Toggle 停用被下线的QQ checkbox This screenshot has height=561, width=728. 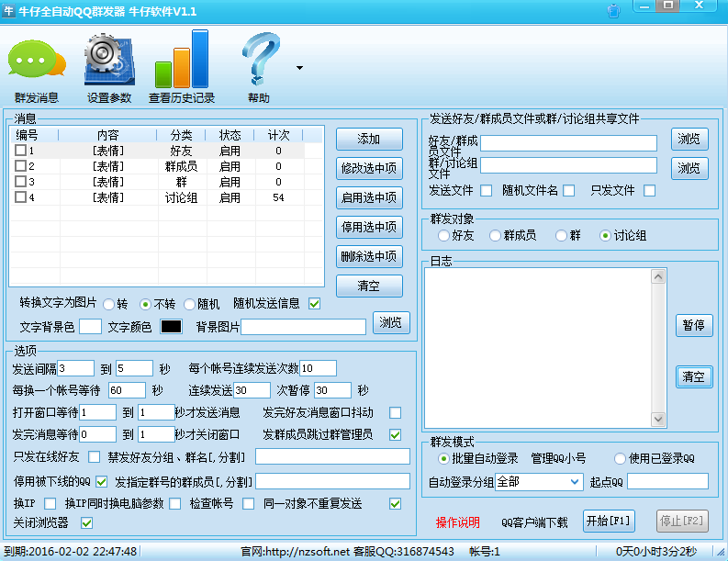[x=102, y=482]
